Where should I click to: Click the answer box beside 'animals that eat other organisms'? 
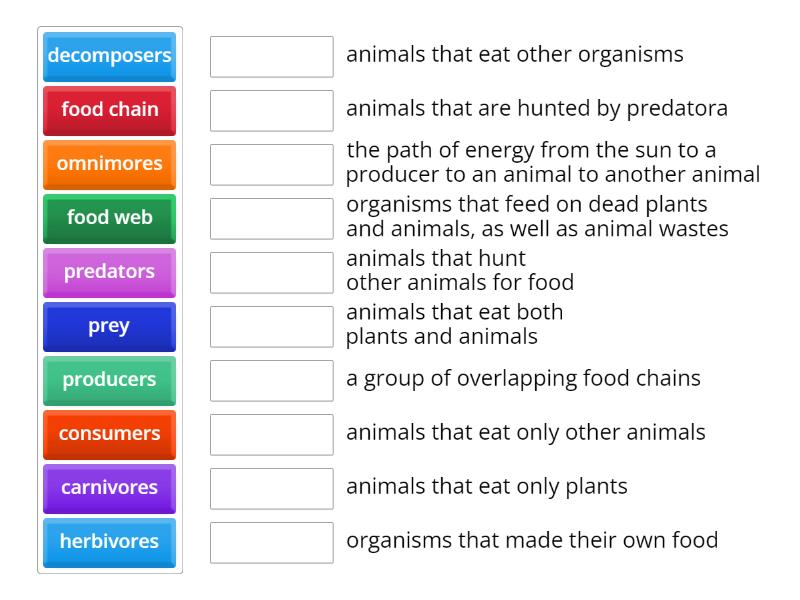coord(271,57)
